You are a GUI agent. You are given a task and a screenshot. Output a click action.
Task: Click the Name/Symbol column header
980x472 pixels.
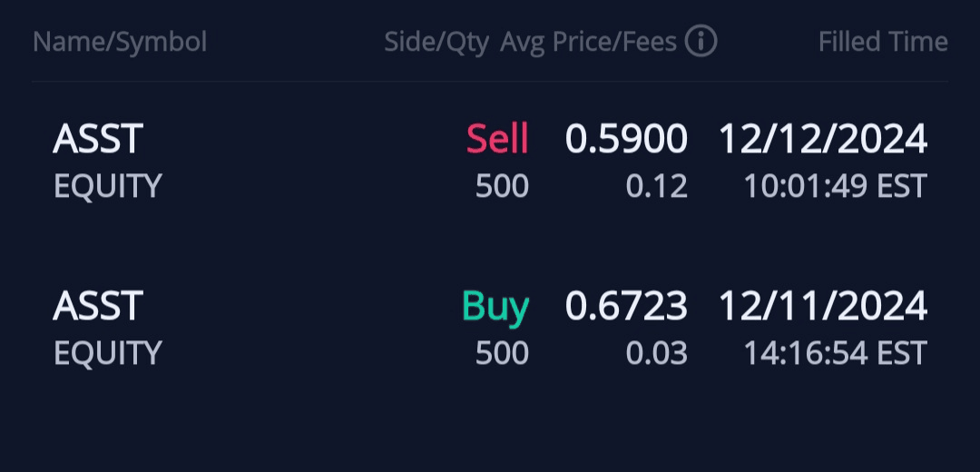coord(120,42)
